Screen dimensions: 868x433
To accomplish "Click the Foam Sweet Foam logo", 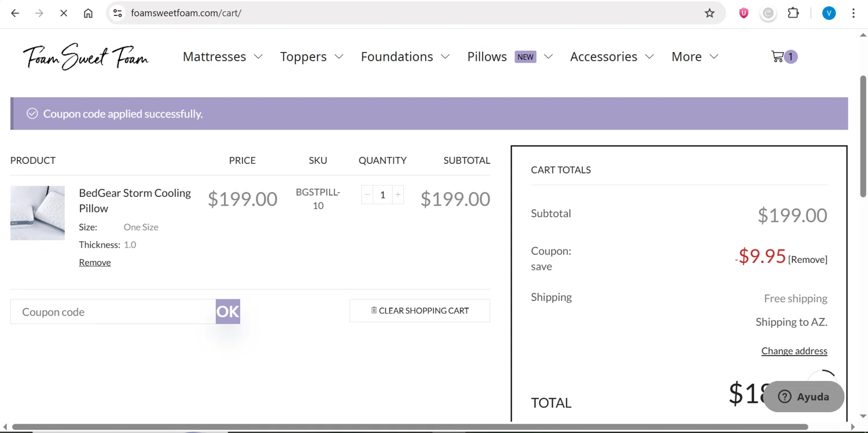I will 86,57.
